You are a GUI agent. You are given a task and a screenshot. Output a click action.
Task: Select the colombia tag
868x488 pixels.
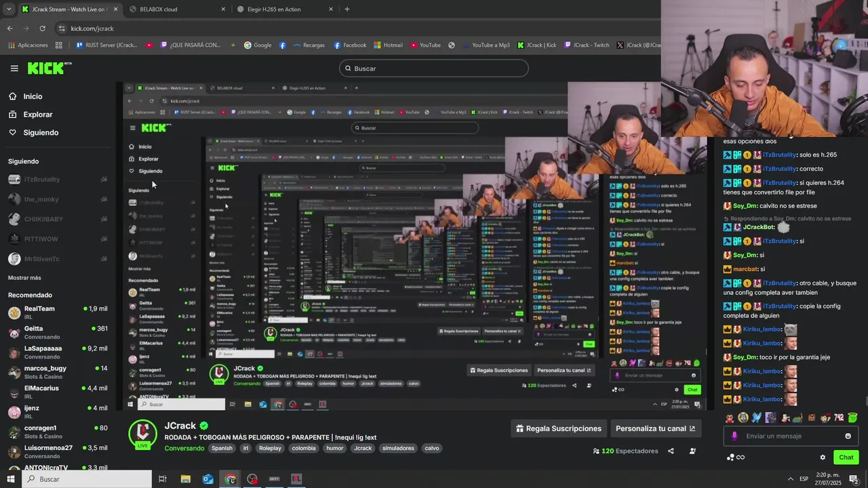click(x=304, y=448)
